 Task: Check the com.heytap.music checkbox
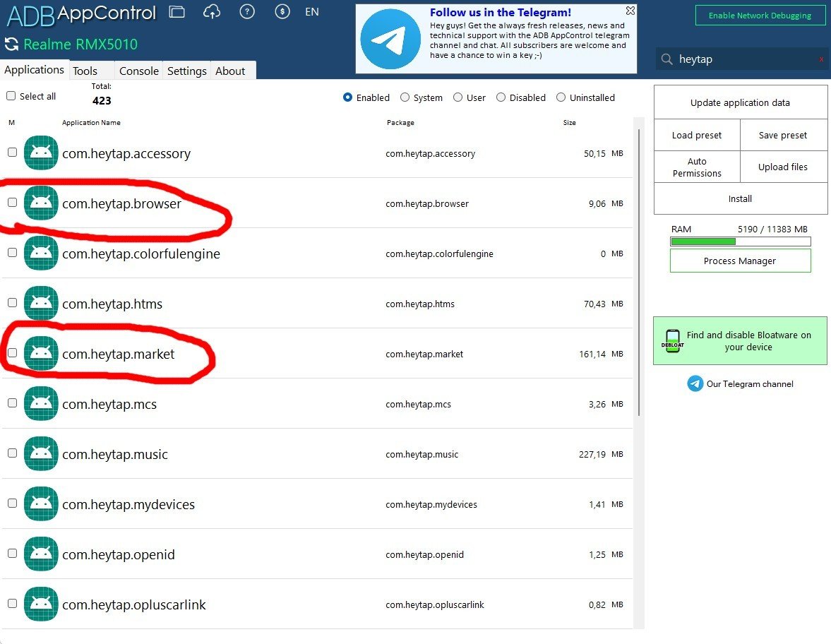pos(12,453)
